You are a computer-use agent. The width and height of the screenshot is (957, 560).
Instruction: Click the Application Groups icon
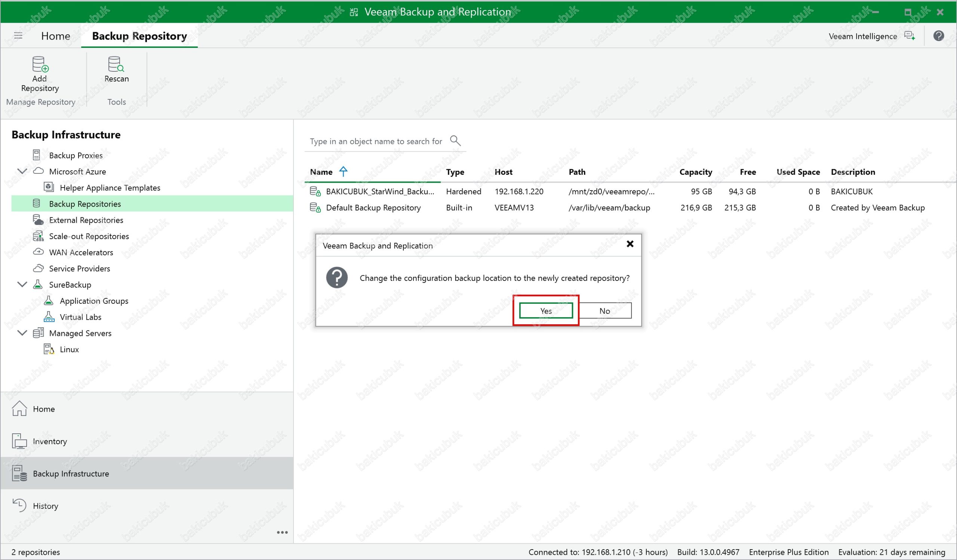[x=49, y=300]
